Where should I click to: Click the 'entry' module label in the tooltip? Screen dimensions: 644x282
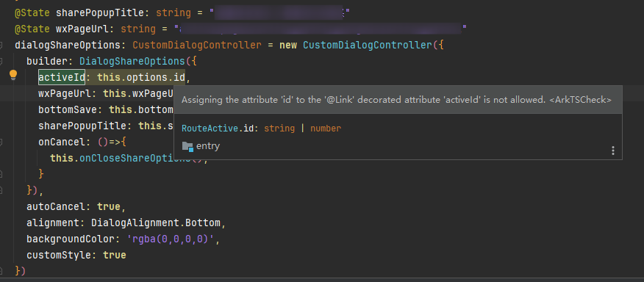pos(208,146)
